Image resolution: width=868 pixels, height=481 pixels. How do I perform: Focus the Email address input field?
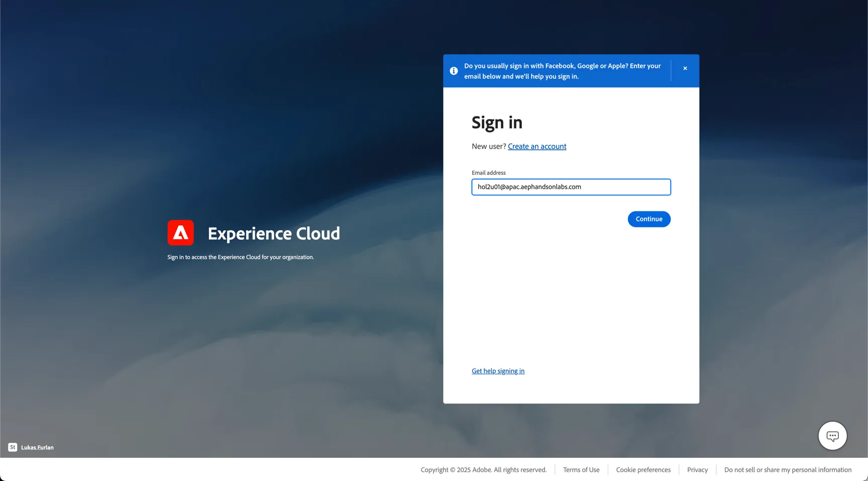[571, 187]
